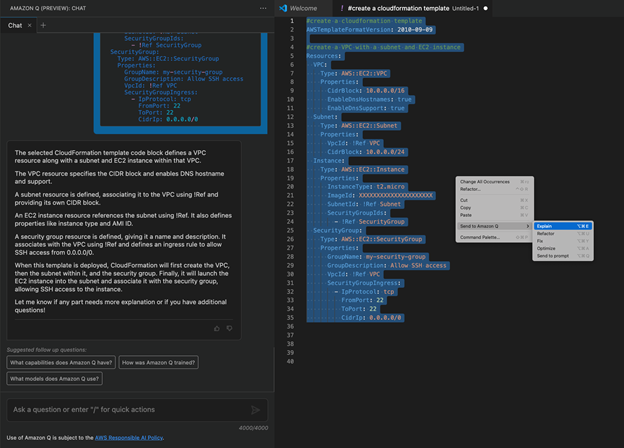Ask what capabilities Amazon Q has
Viewport: 624px width, 448px height.
coord(61,362)
